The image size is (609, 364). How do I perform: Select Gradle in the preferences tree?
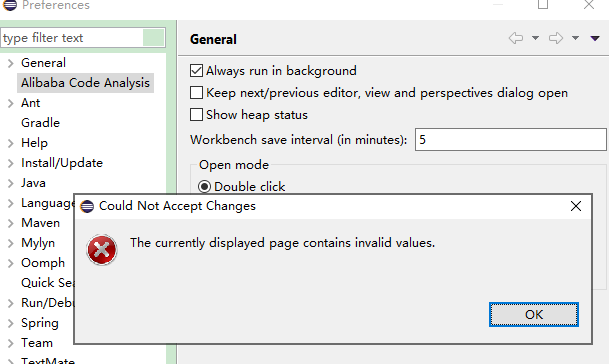[x=40, y=123]
